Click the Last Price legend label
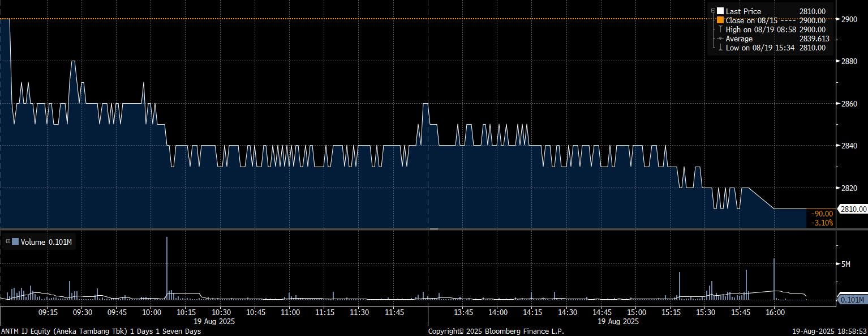 pos(743,11)
